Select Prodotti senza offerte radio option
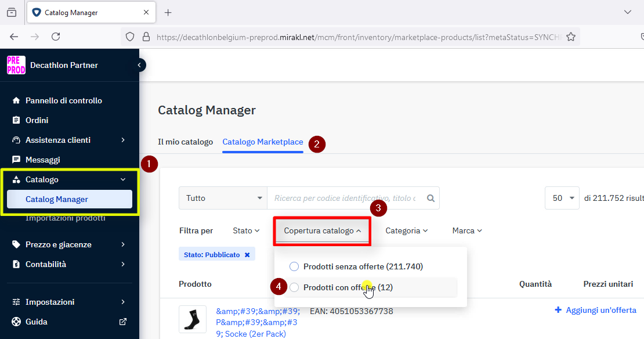The height and width of the screenshot is (339, 644). pyautogui.click(x=294, y=266)
